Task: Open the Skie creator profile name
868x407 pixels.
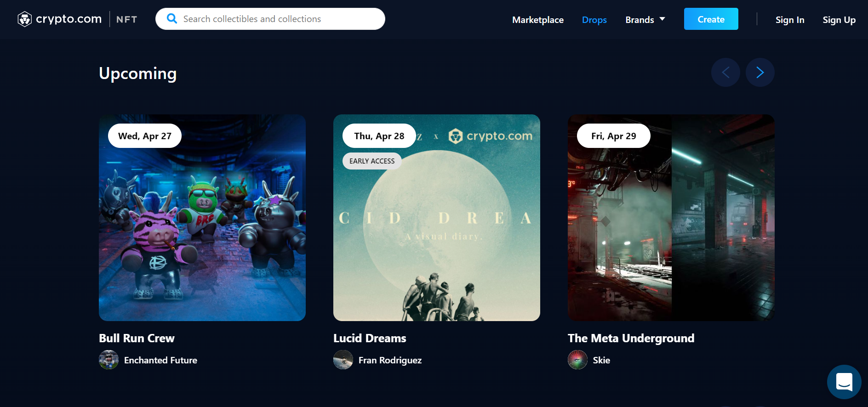Action: pos(601,360)
